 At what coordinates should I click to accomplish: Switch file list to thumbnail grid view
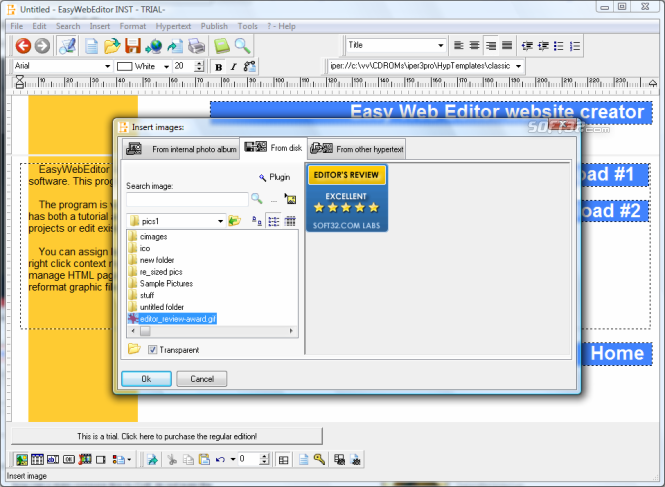click(290, 221)
